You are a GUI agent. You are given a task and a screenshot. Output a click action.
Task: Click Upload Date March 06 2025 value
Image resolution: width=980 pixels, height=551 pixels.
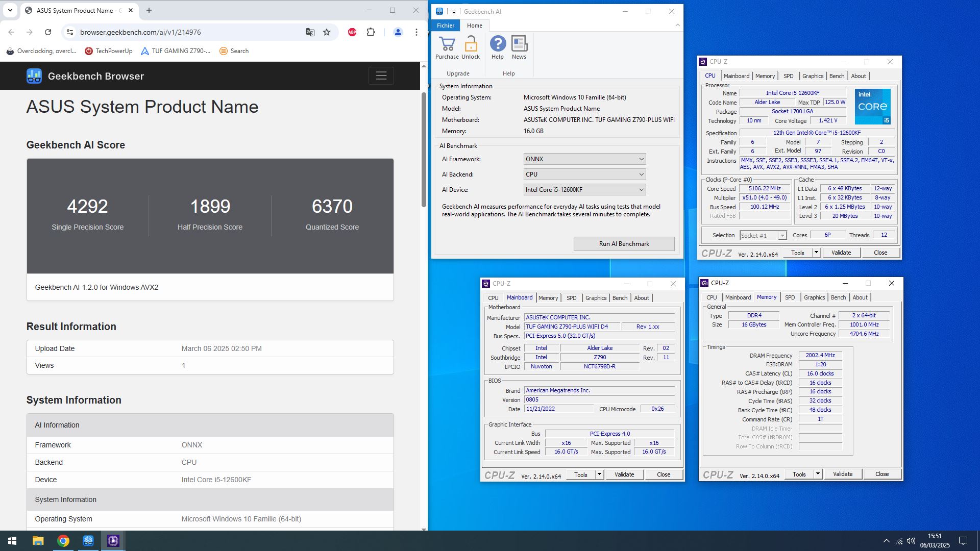tap(222, 348)
